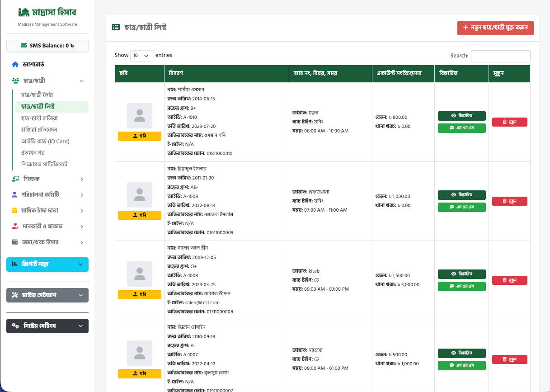Screen dimensions: 550x392
Task: Click the master setup tools icon
Action: tap(15, 295)
